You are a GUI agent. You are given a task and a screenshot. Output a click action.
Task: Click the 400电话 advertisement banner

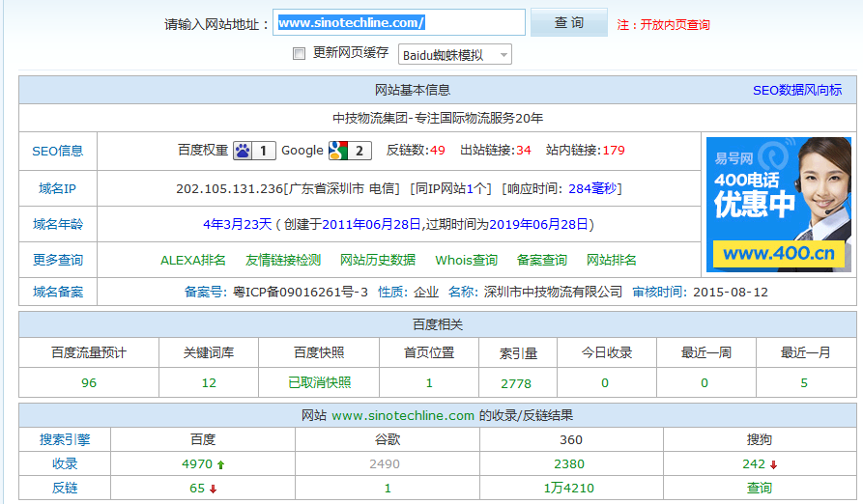pos(779,205)
